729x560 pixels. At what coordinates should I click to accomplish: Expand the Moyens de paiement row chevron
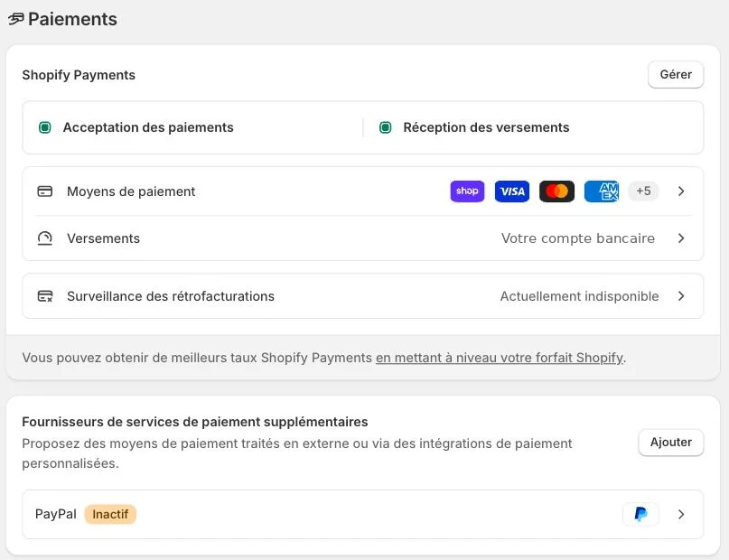(681, 191)
